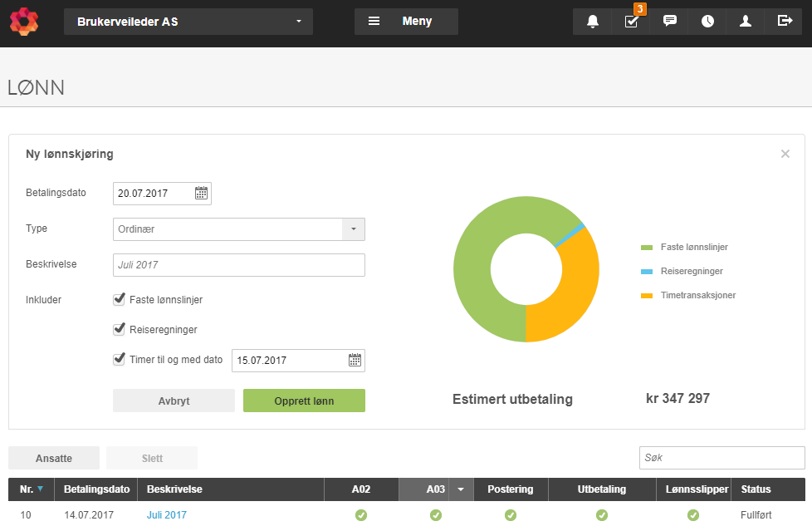Open Brukerveileder AS company selector
Viewport: 812px width, 526px height.
(188, 22)
